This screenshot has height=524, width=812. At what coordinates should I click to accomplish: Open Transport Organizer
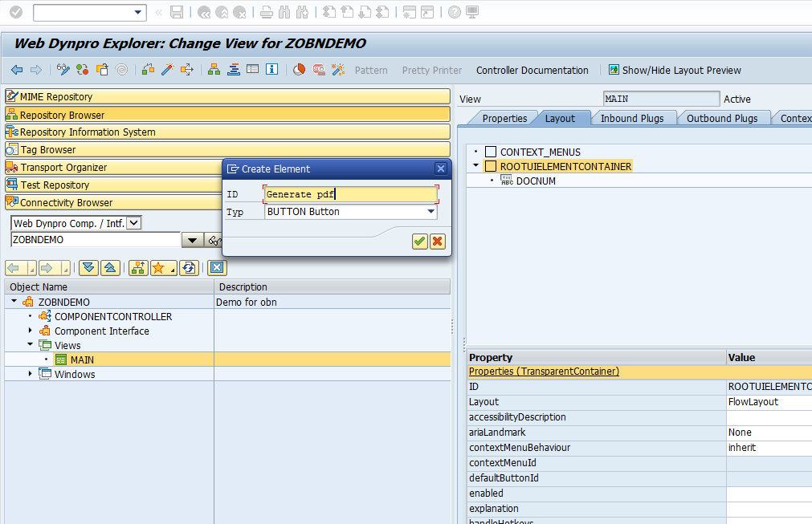114,167
